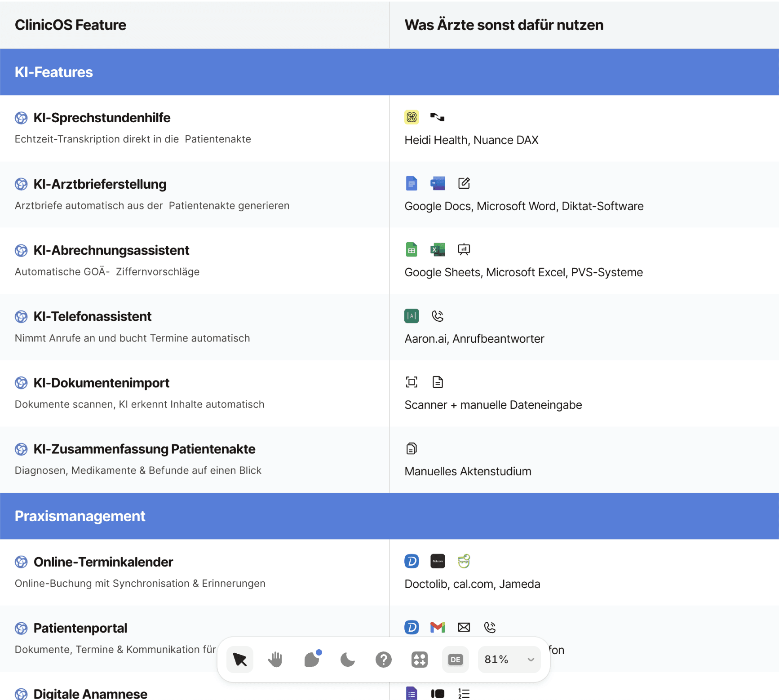
Task: Click the Gmail icon in Patientenportal row
Action: pyautogui.click(x=438, y=627)
